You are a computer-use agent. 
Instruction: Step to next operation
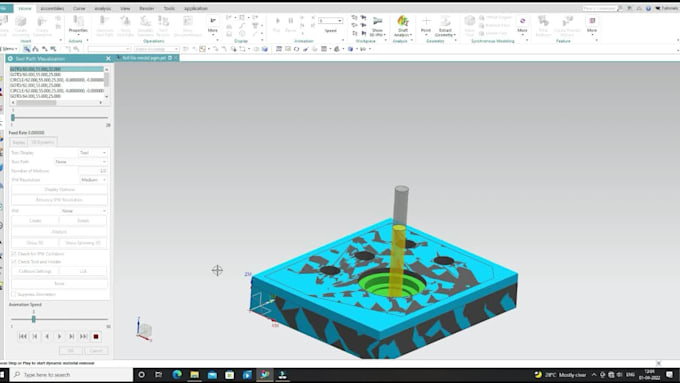[72, 336]
